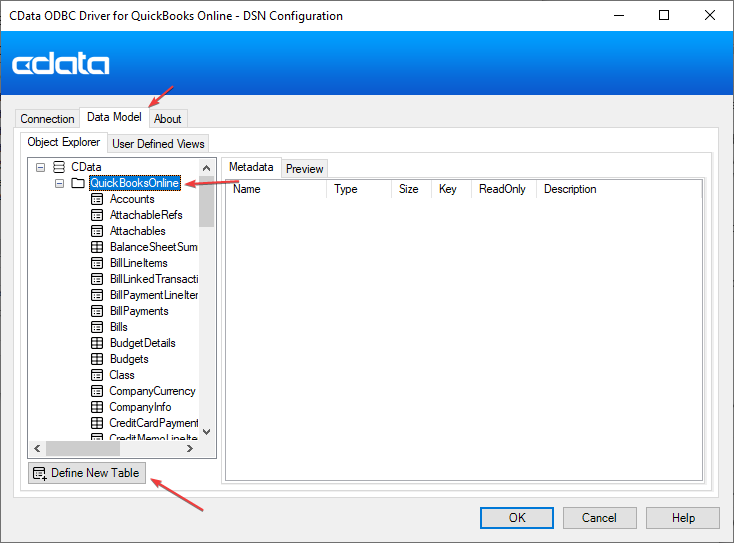Click the table icon beside Class

[97, 375]
